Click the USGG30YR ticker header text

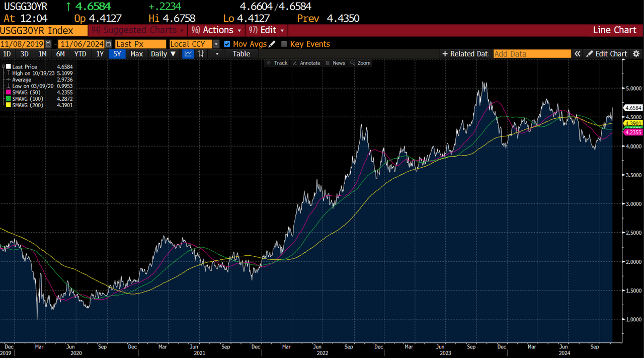click(25, 7)
